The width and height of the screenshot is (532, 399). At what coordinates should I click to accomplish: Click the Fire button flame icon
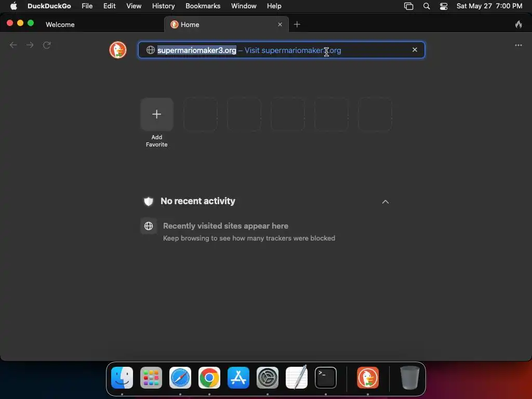click(518, 24)
